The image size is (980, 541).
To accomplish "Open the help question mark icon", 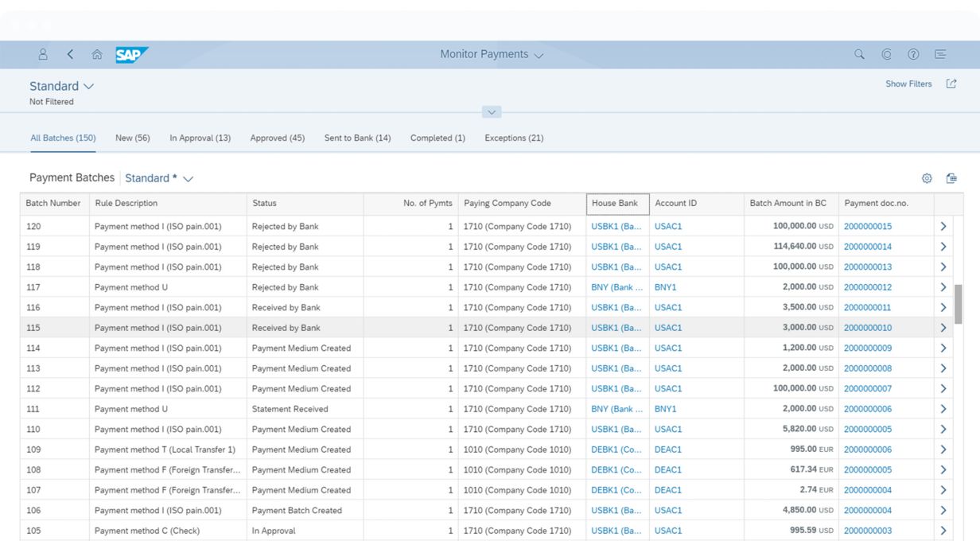I will (x=913, y=54).
